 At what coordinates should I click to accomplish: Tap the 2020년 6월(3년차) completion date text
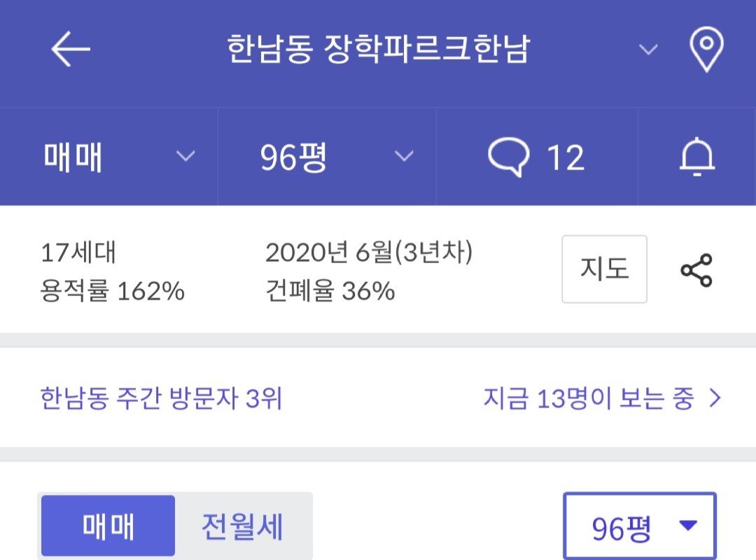369,253
